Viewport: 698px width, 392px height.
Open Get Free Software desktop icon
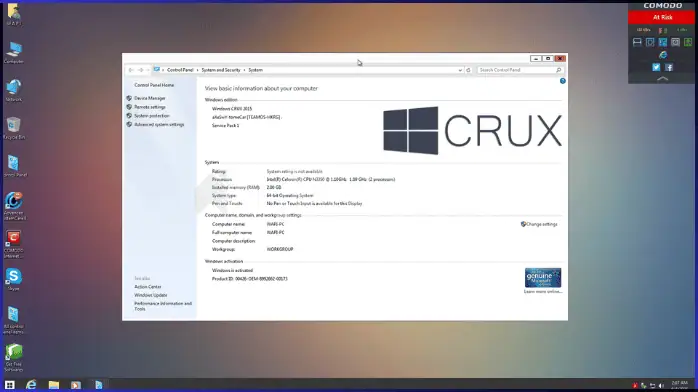coord(14,357)
